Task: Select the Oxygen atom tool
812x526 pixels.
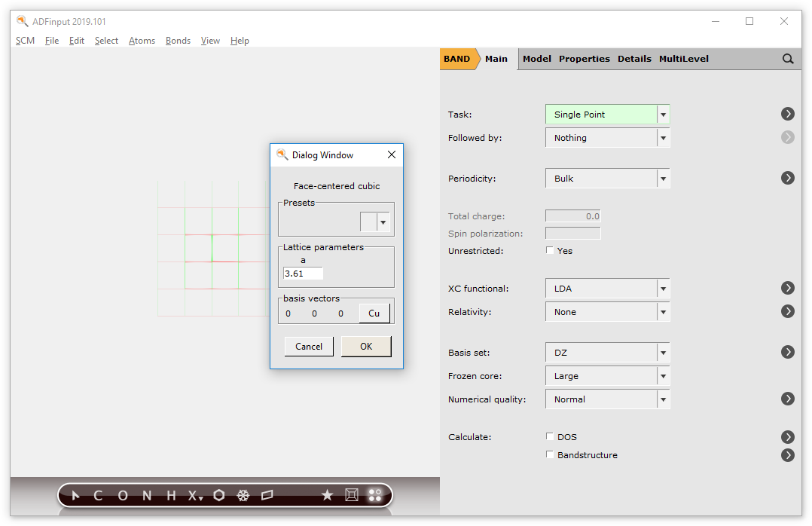Action: pyautogui.click(x=122, y=495)
